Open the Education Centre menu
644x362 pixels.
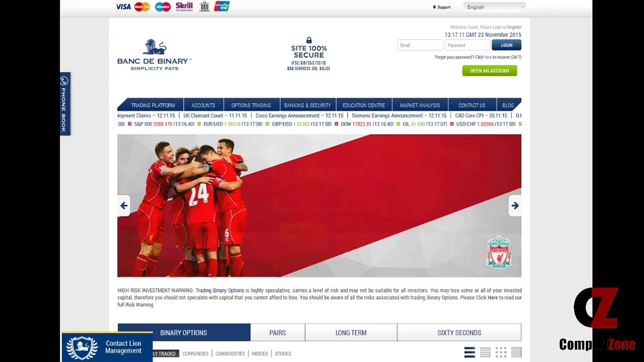point(364,105)
